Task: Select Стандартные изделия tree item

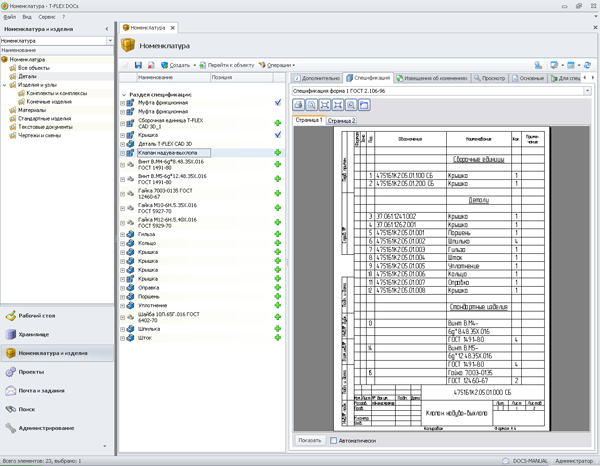Action: point(44,119)
